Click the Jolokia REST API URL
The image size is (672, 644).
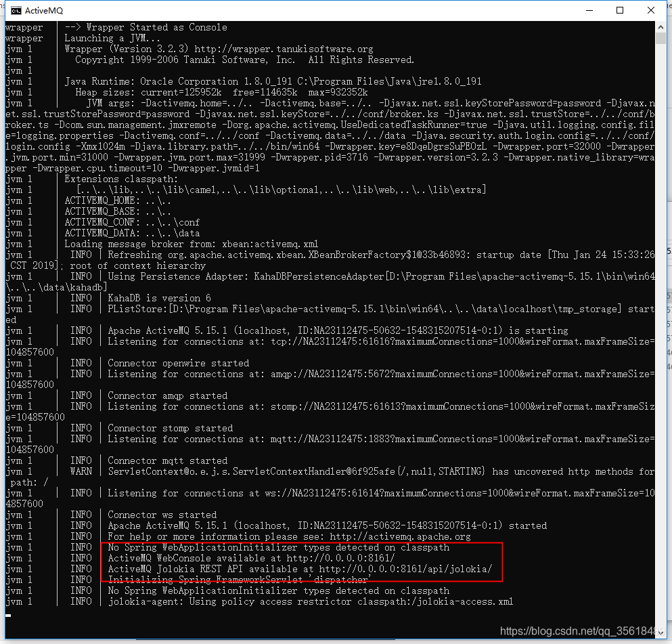pyautogui.click(x=405, y=569)
